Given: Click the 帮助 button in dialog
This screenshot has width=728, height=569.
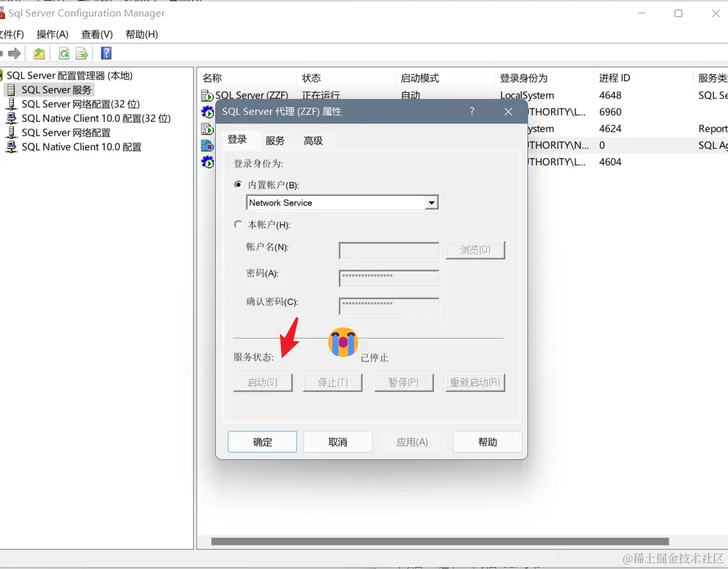Looking at the screenshot, I should click(x=487, y=442).
